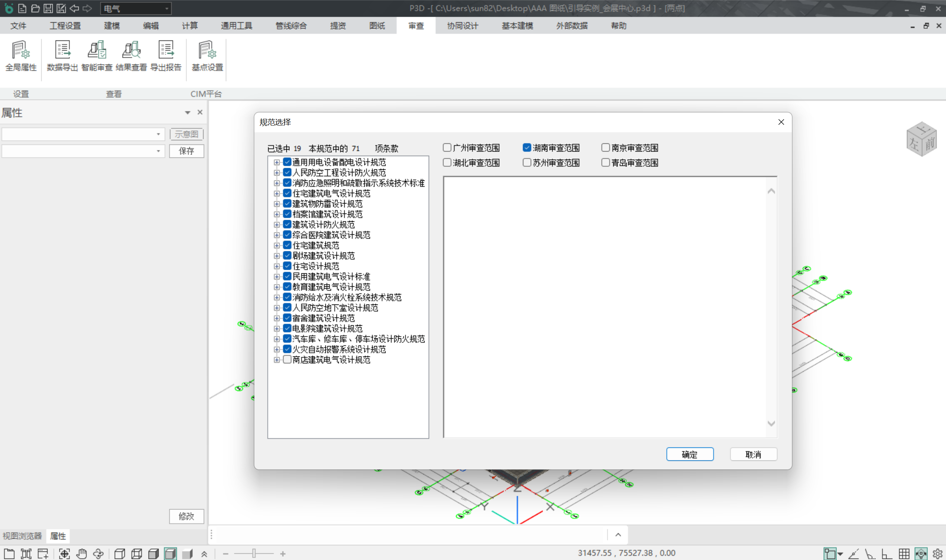946x560 pixels.
Task: Click the scroll down arrow in right pane
Action: coord(771,423)
